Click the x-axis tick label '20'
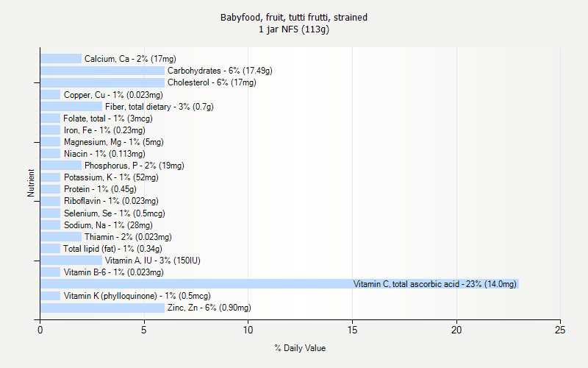 [456, 330]
